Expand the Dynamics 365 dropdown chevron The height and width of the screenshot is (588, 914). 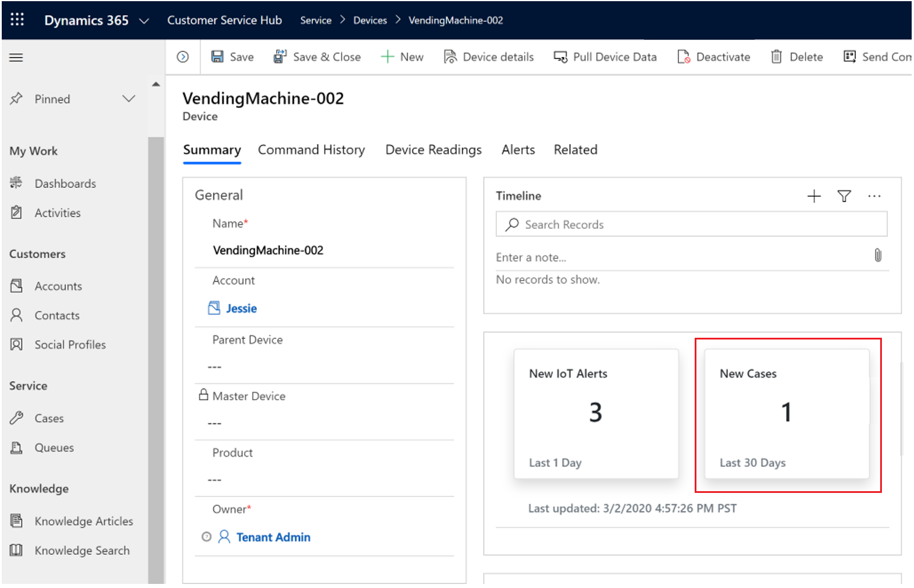click(144, 21)
